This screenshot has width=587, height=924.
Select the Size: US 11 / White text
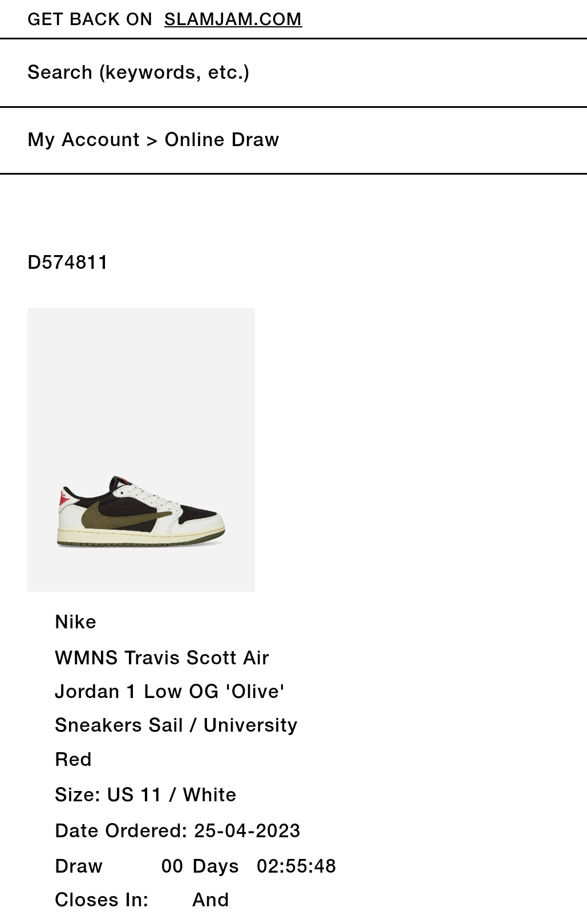(x=145, y=794)
